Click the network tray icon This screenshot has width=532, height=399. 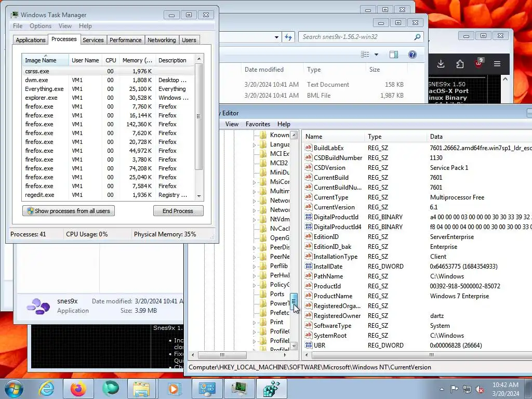(x=467, y=389)
